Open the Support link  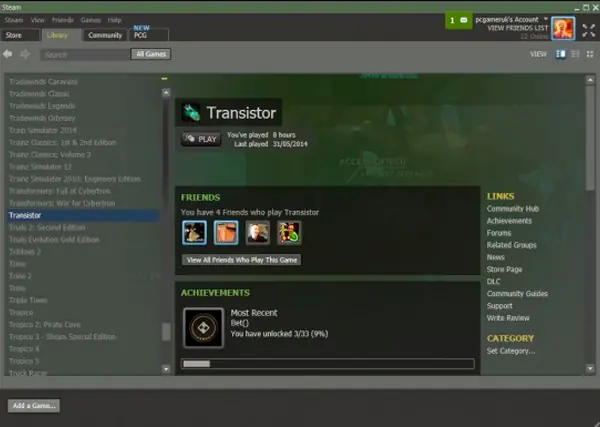pyautogui.click(x=499, y=306)
